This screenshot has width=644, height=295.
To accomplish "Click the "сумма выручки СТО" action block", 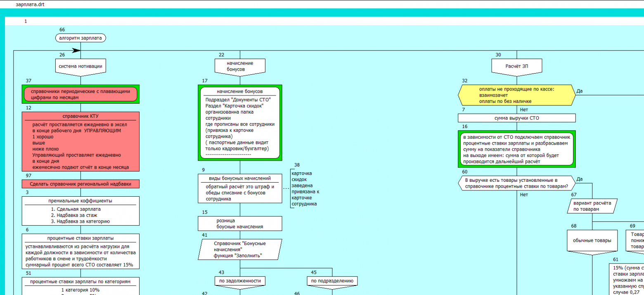I will [x=516, y=118].
